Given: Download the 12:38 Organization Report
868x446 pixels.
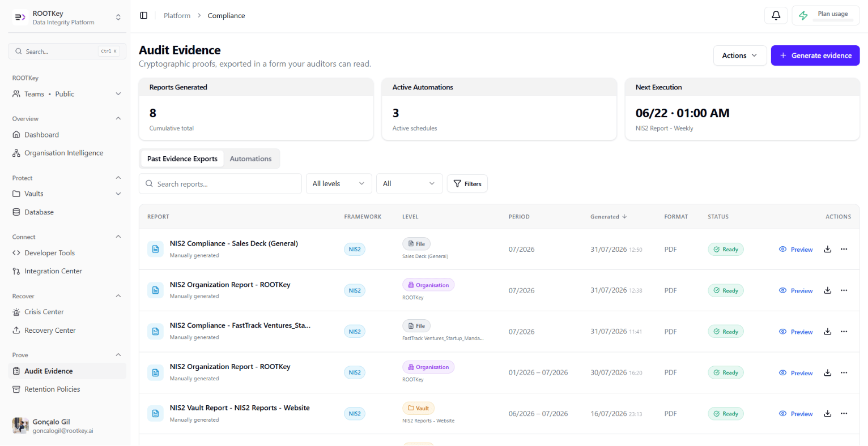Looking at the screenshot, I should pos(828,291).
